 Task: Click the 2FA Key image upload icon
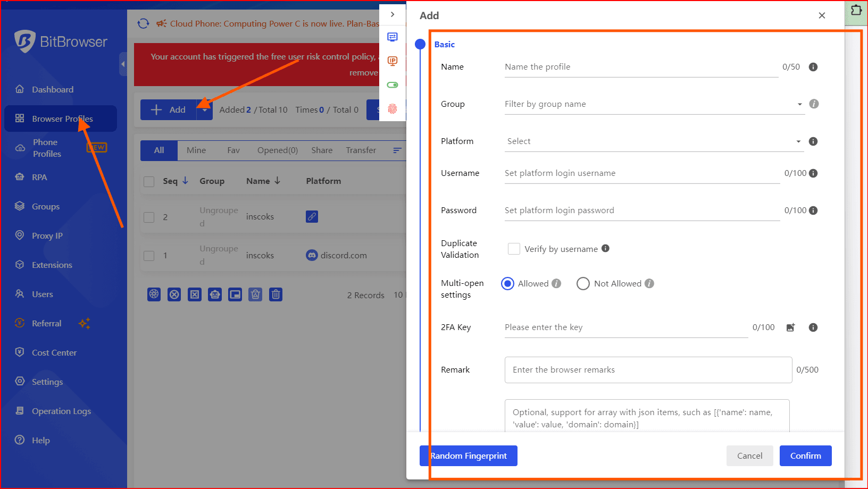point(790,327)
